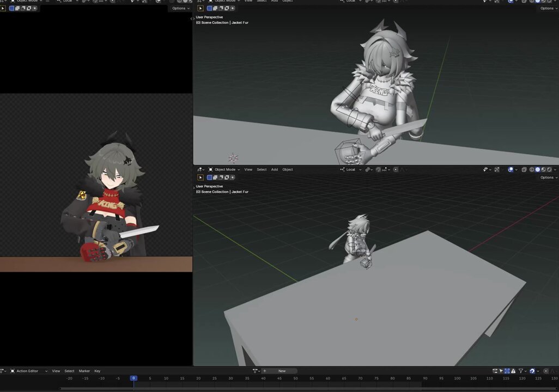
Task: Select the box select tool icon in the rendered camera viewport
Action: tap(3, 8)
